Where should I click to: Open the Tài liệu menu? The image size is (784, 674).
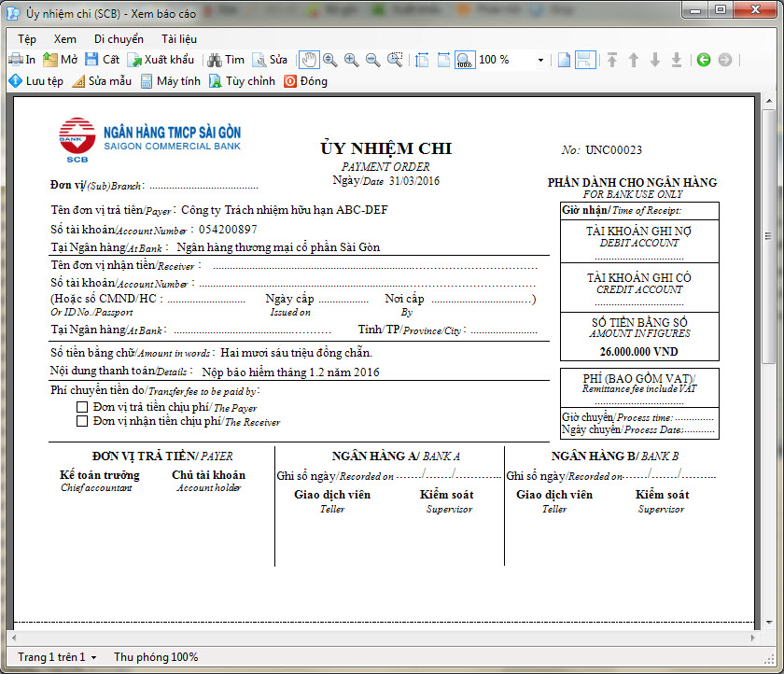tap(179, 39)
